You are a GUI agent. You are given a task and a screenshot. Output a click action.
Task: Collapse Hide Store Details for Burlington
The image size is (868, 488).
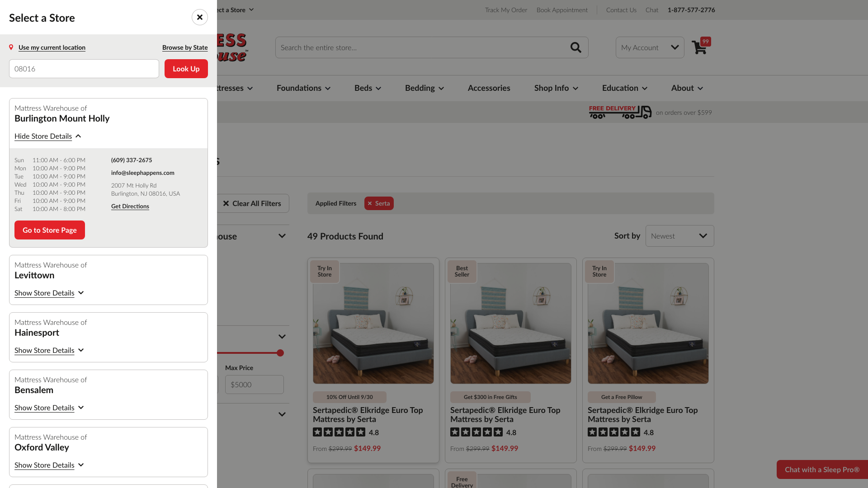point(47,136)
